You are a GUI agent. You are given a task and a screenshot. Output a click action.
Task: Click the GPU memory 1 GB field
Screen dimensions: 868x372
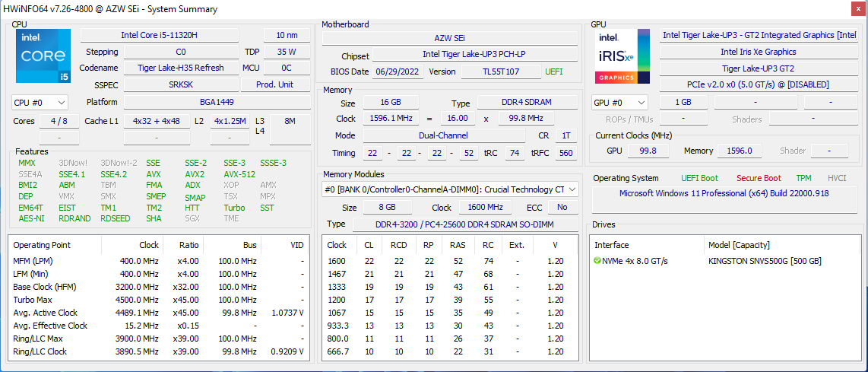pyautogui.click(x=683, y=102)
